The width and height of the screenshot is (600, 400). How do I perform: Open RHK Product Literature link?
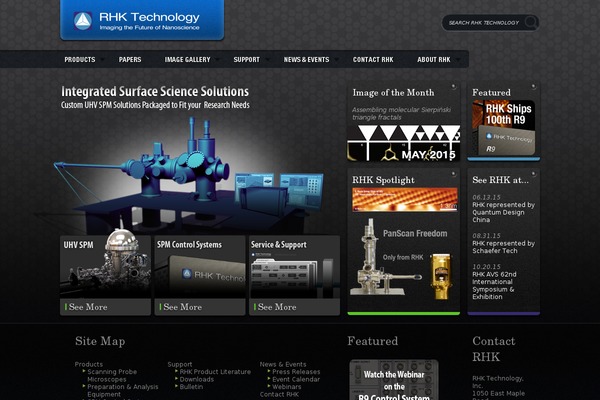point(215,372)
